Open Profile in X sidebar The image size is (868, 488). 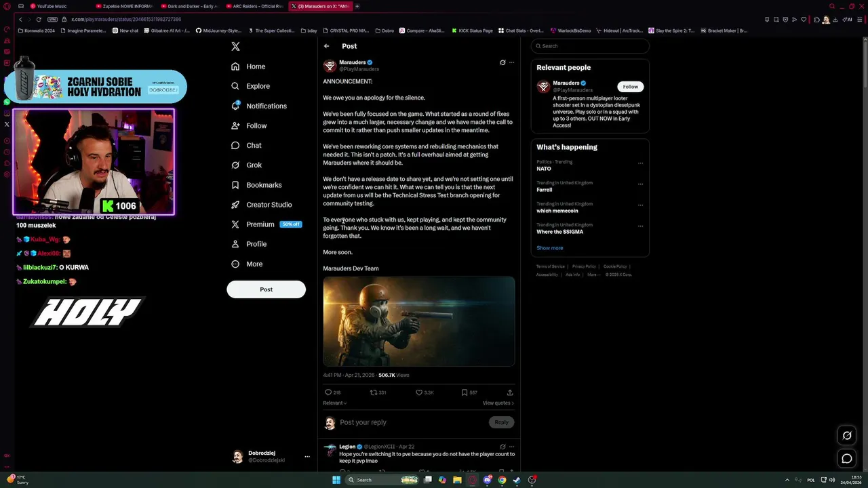click(249, 244)
